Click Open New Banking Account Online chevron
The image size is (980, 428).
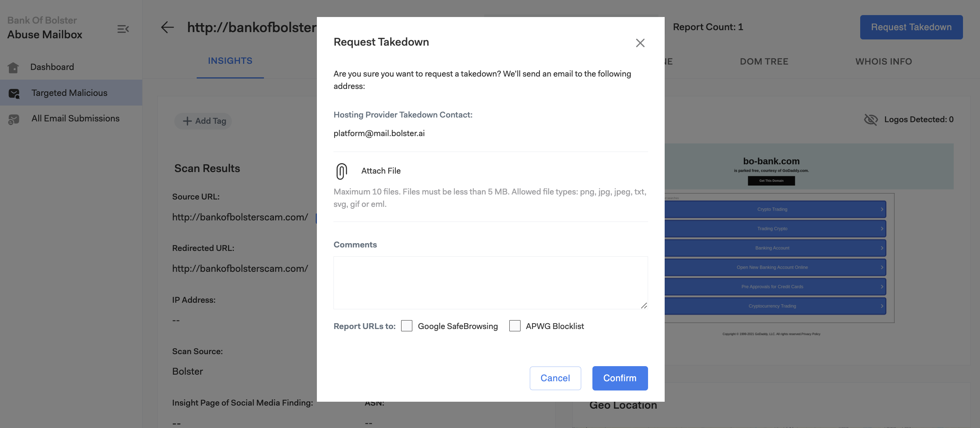[x=882, y=267]
